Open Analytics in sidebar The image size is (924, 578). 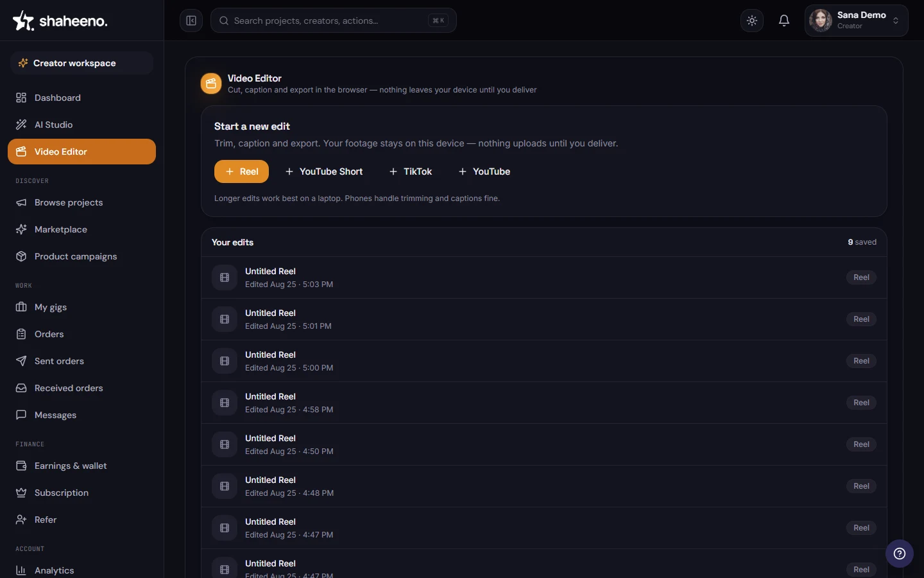pyautogui.click(x=81, y=570)
